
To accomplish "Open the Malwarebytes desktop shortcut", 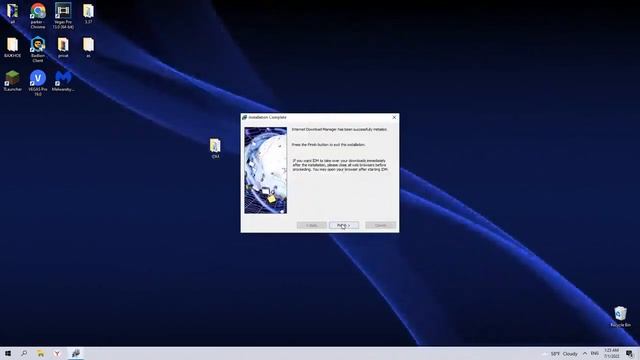I will coord(63,80).
